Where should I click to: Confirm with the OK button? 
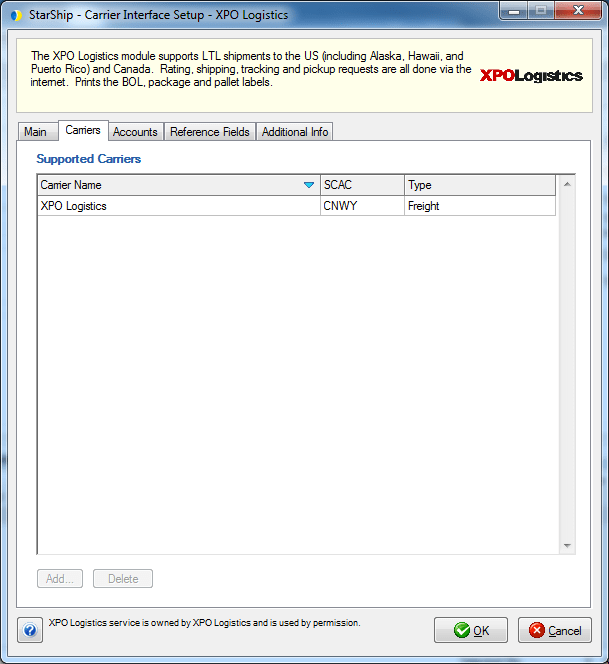click(471, 630)
